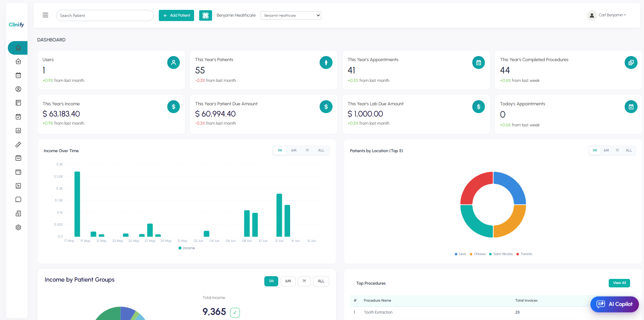Viewport: 644px width, 320px height.
Task: Select 1M tab on Patients by Location
Action: tap(595, 150)
